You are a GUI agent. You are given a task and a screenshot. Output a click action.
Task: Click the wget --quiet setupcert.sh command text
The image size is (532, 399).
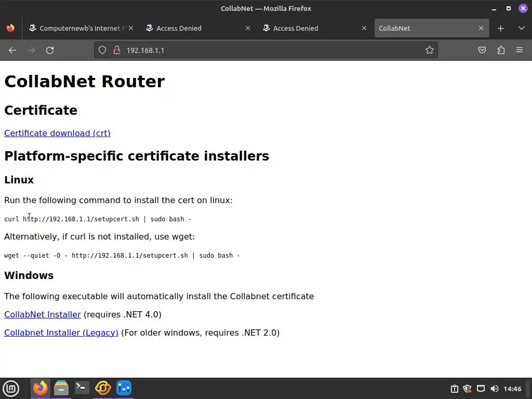coord(122,256)
